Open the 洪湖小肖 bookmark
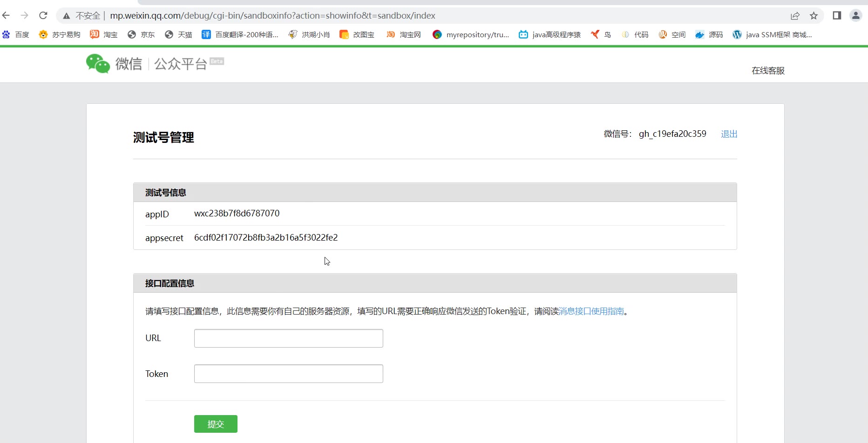The width and height of the screenshot is (868, 443). 309,34
